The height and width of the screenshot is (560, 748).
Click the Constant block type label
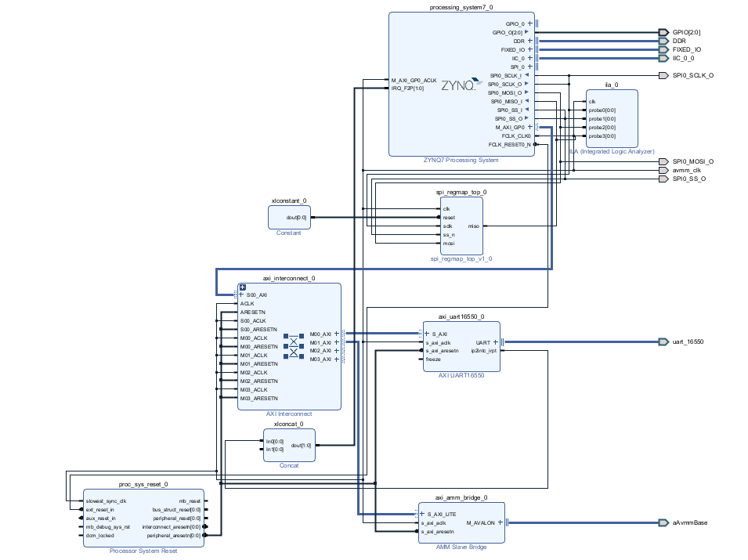(x=288, y=233)
